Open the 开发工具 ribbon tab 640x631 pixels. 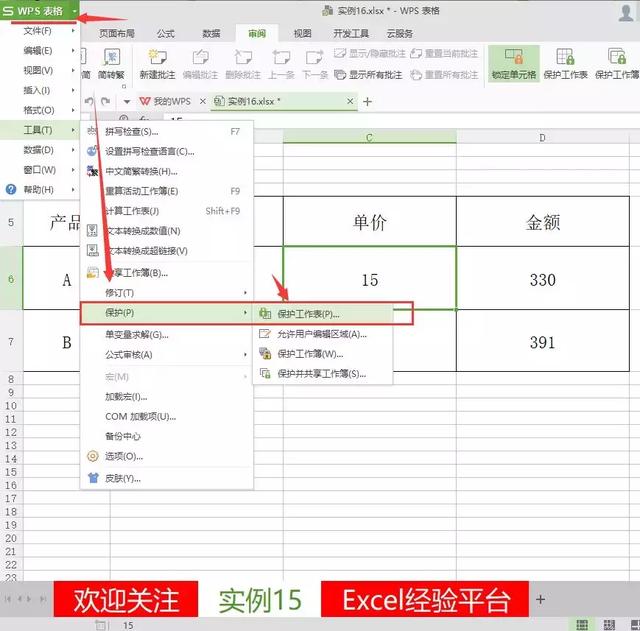(351, 33)
